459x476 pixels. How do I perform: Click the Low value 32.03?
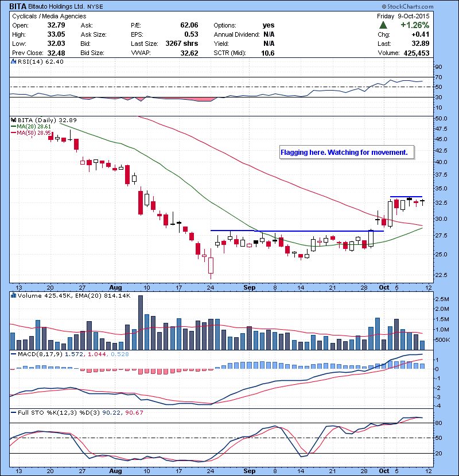[56, 44]
